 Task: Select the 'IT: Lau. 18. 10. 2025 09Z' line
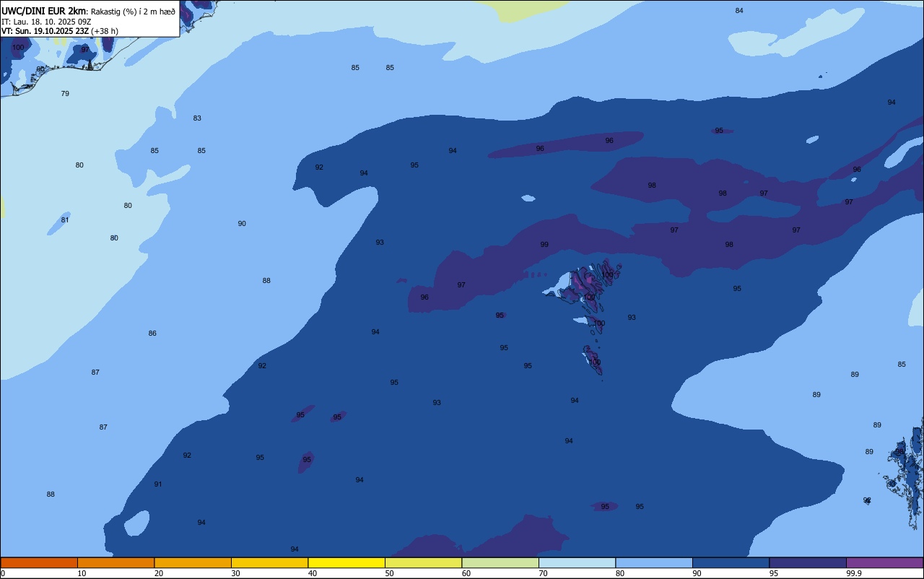pyautogui.click(x=45, y=22)
